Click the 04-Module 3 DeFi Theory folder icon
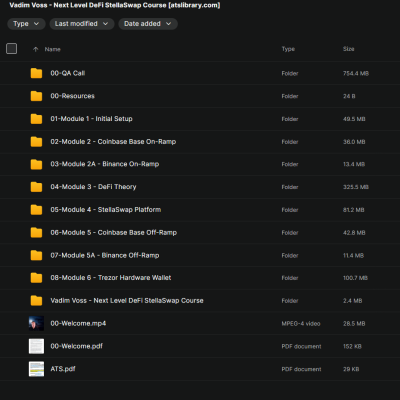Image resolution: width=400 pixels, height=400 pixels. (x=36, y=187)
